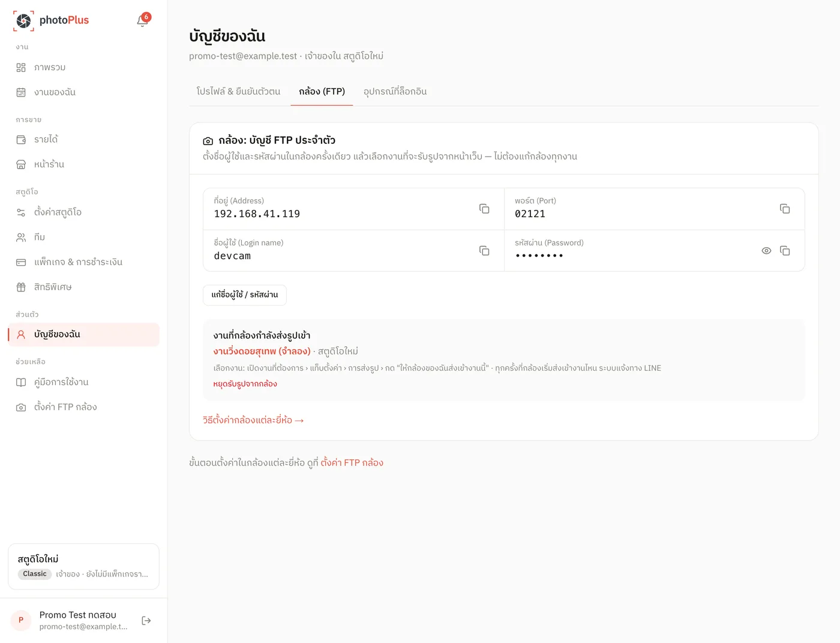This screenshot has height=643, width=840.
Task: Open วิธีตั้งค่ากล้องแต่ละยี่ห้อ link
Action: click(x=253, y=420)
